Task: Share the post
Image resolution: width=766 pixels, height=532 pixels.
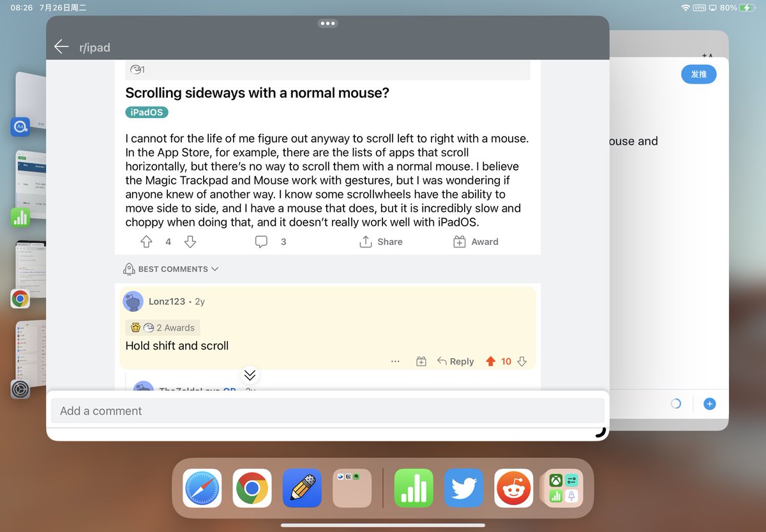Action: tap(381, 242)
